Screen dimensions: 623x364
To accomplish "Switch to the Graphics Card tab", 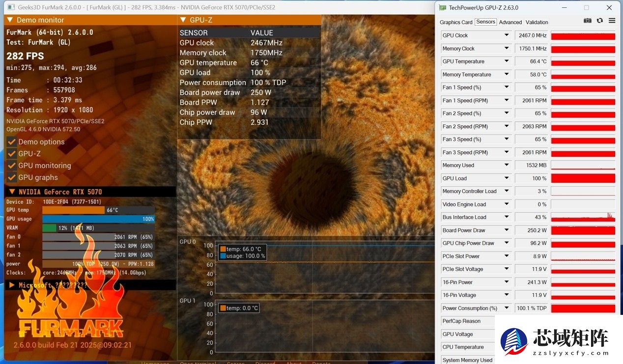I will (x=455, y=22).
